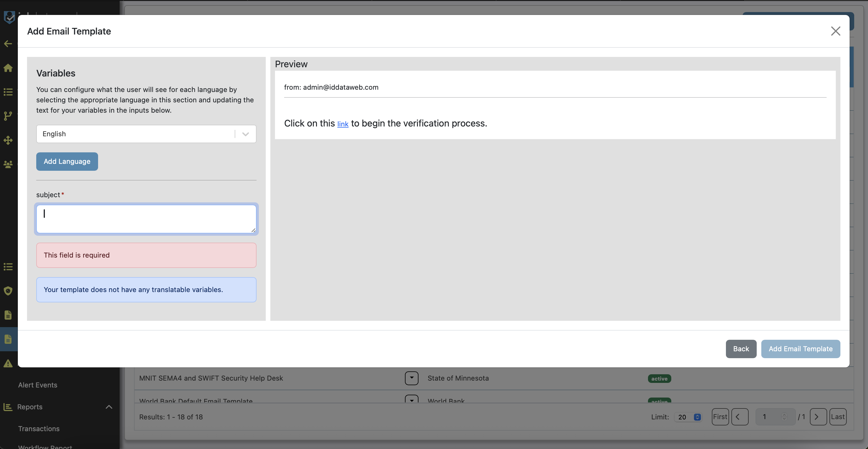This screenshot has height=449, width=868.
Task: Click the highlighted document icon in sidebar
Action: 8,339
